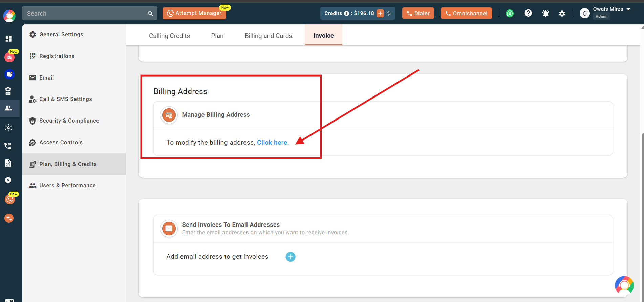Add an invoice email with the blue plus
The image size is (644, 302).
point(291,257)
